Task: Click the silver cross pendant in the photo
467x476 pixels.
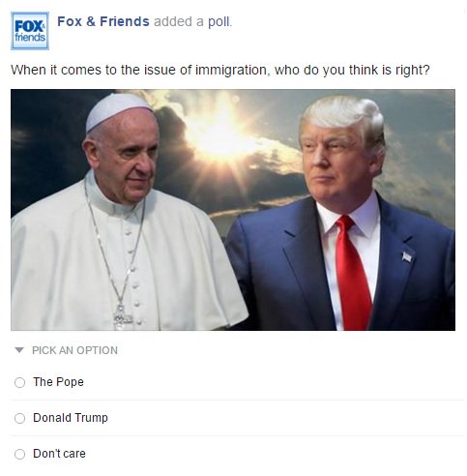Action: coord(123,316)
